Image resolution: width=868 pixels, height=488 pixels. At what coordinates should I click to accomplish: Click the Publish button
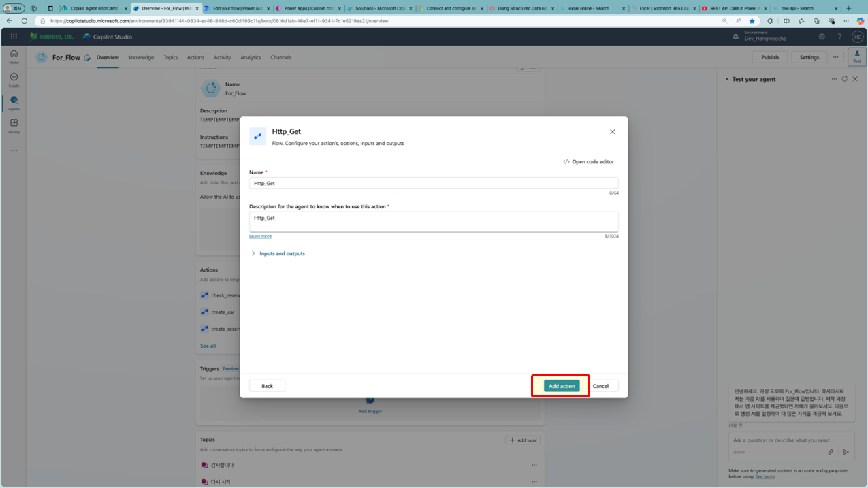(x=770, y=57)
